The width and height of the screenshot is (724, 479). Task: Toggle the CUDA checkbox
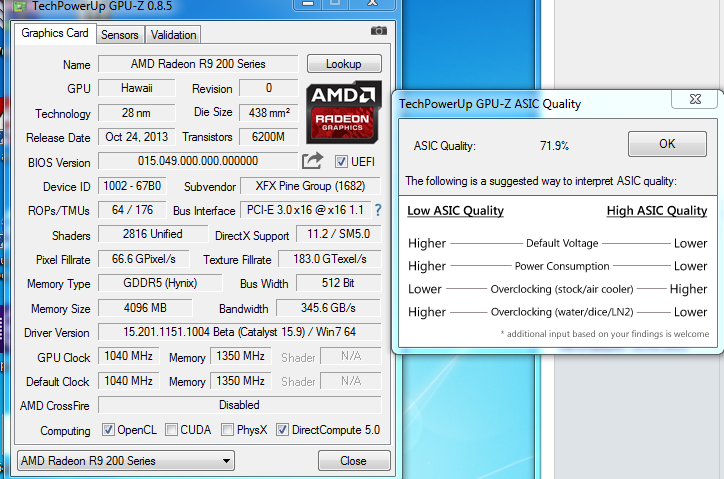coord(171,430)
